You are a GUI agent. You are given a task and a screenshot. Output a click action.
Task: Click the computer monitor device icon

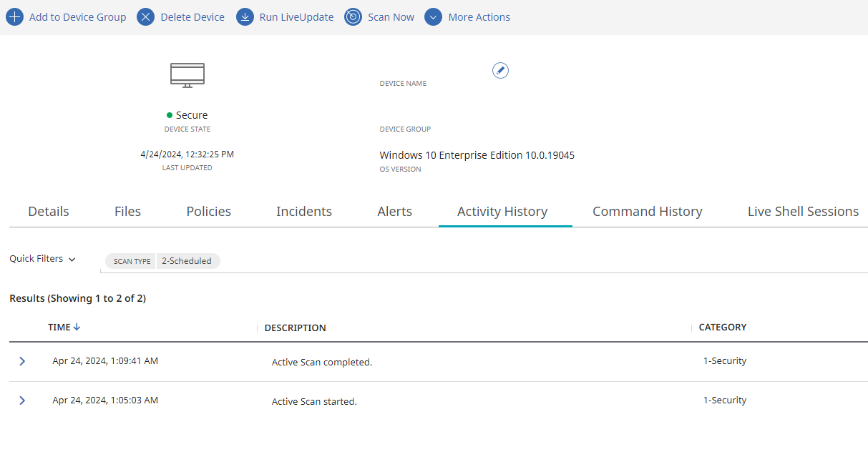pyautogui.click(x=187, y=75)
